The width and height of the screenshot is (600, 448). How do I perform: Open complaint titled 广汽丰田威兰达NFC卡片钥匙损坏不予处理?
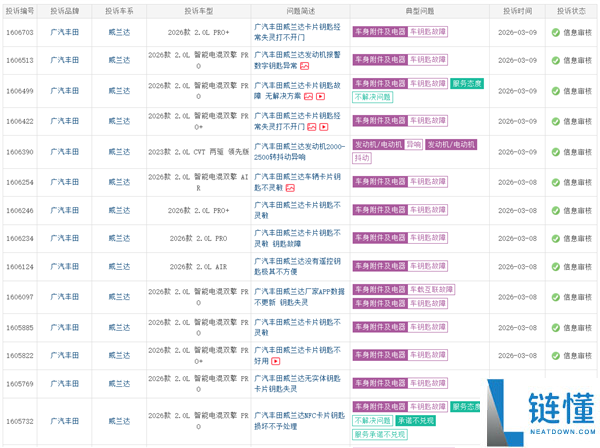(300, 421)
